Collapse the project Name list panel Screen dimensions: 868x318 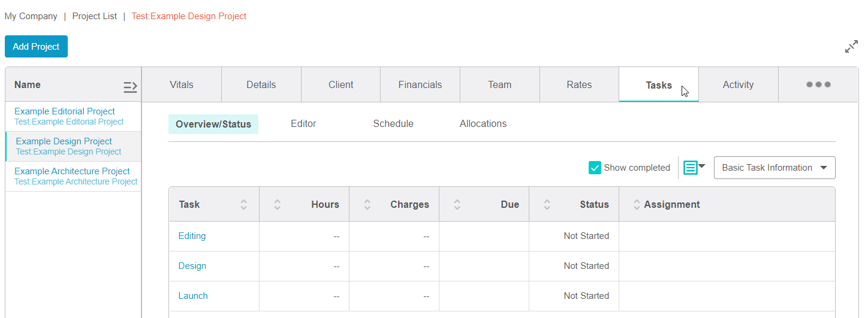pos(130,87)
